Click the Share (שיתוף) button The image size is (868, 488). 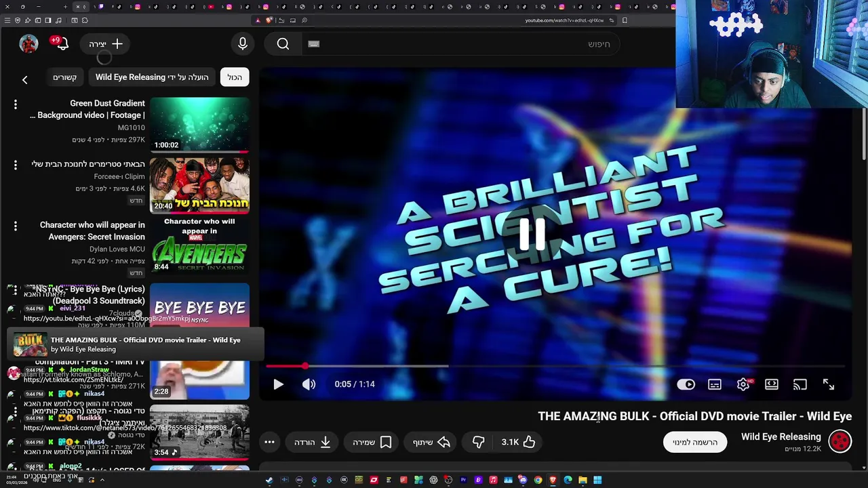pos(432,442)
